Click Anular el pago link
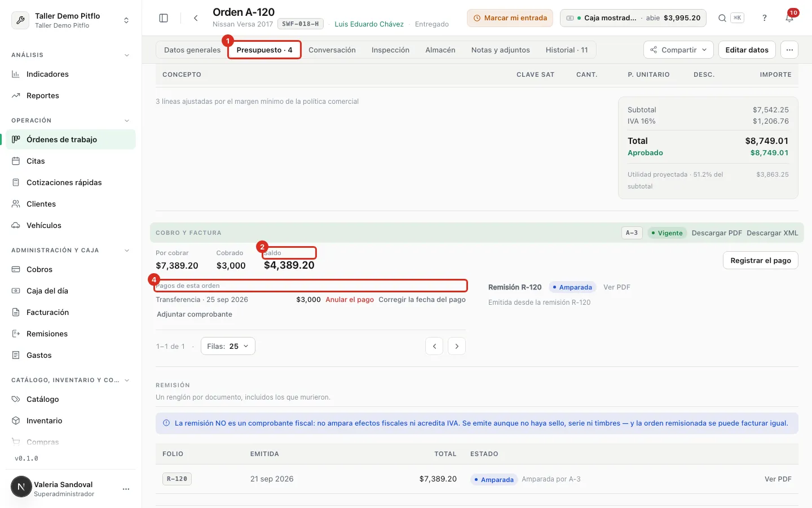 [x=350, y=300]
